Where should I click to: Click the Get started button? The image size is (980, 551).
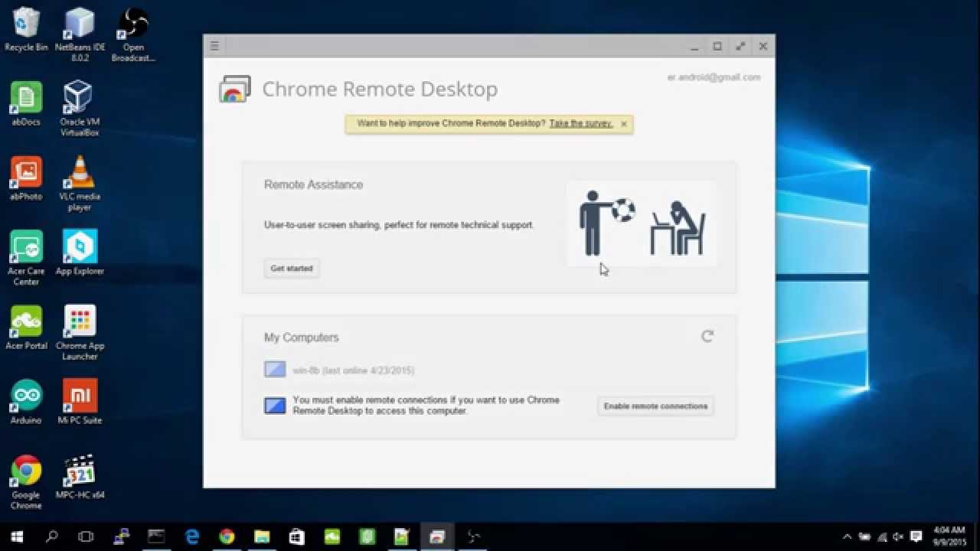tap(292, 268)
